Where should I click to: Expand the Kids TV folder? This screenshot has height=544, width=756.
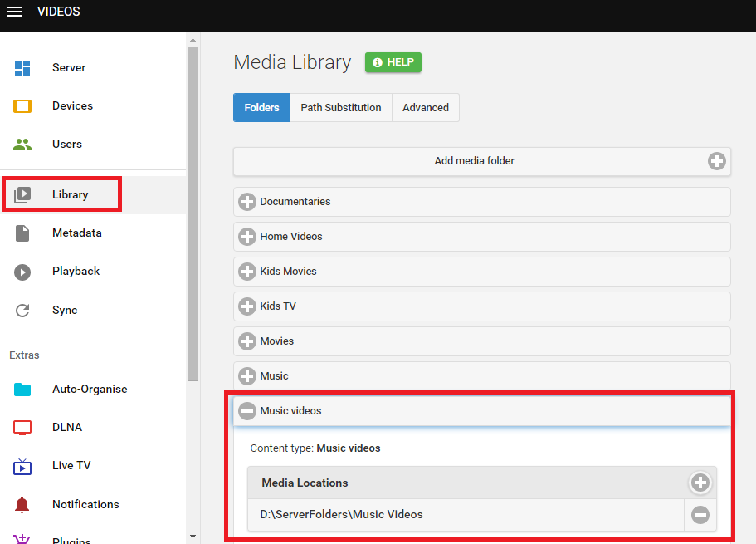tap(247, 306)
